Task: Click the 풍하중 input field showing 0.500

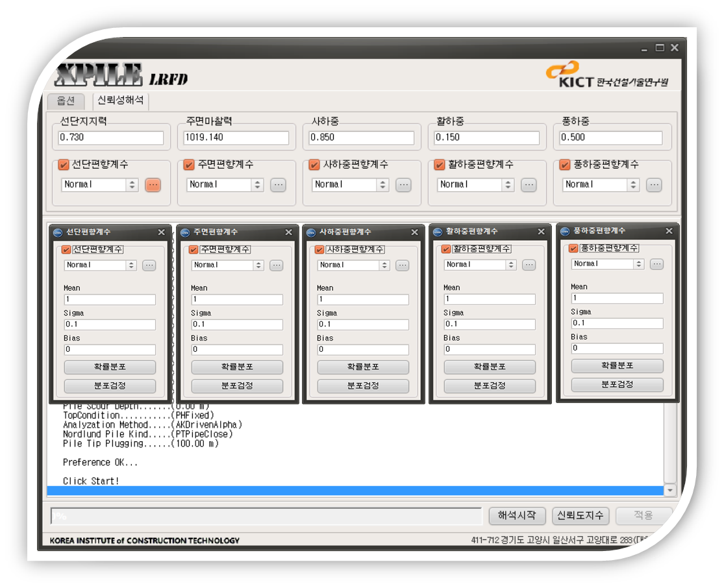Action: click(x=610, y=138)
